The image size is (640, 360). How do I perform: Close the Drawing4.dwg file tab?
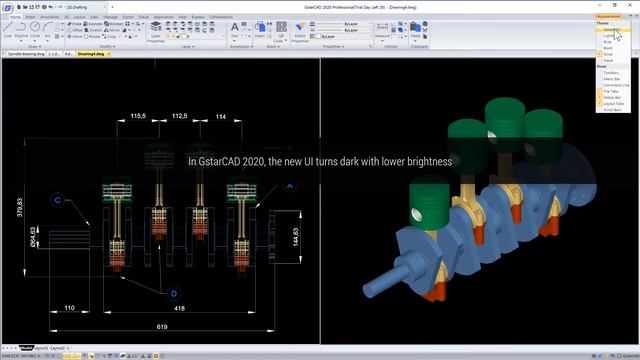tap(109, 54)
